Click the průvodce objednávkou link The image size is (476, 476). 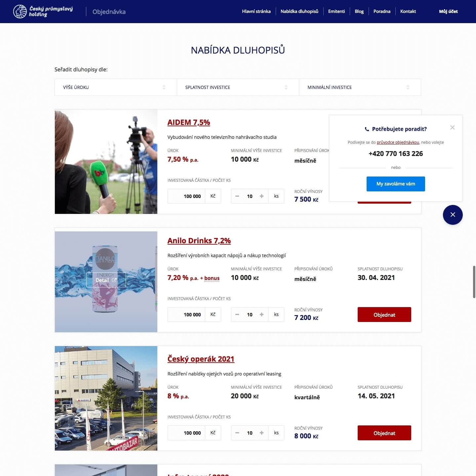pos(398,142)
